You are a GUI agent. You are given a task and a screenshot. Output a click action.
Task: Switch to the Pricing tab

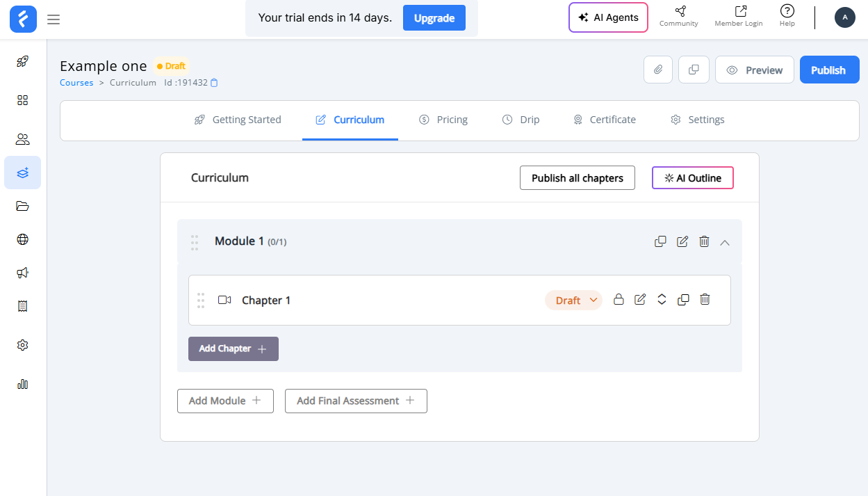click(x=443, y=120)
